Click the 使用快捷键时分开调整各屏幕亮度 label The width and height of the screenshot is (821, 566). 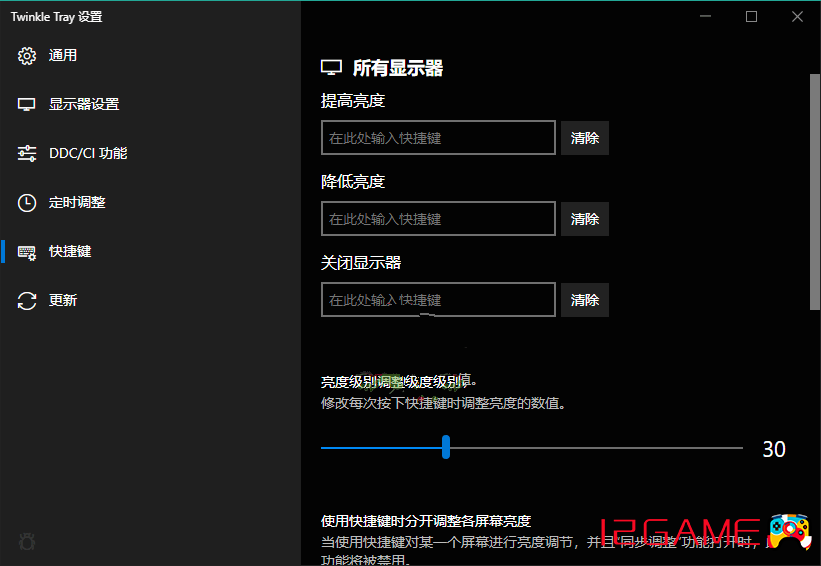[x=426, y=521]
